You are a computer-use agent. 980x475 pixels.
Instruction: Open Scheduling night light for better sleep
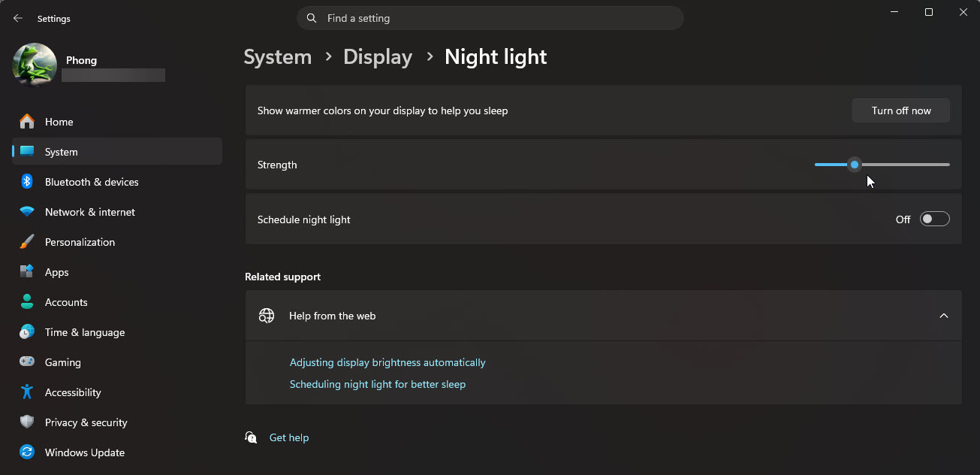378,384
